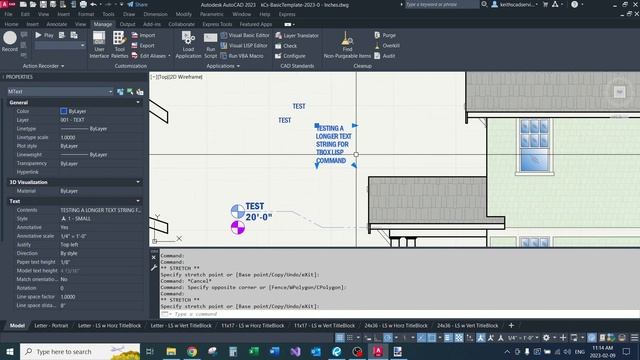Open the Dimension menu
The image size is (640, 360).
[x=156, y=14]
